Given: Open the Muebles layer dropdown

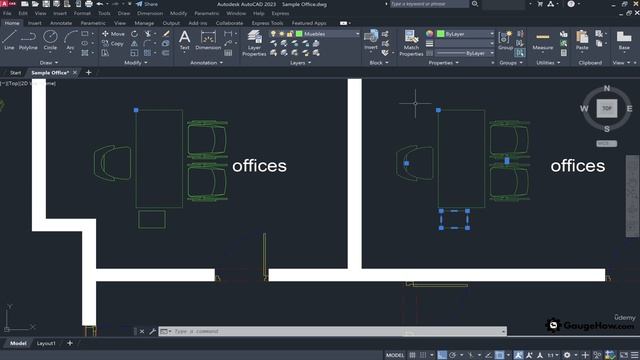Looking at the screenshot, I should (x=357, y=34).
